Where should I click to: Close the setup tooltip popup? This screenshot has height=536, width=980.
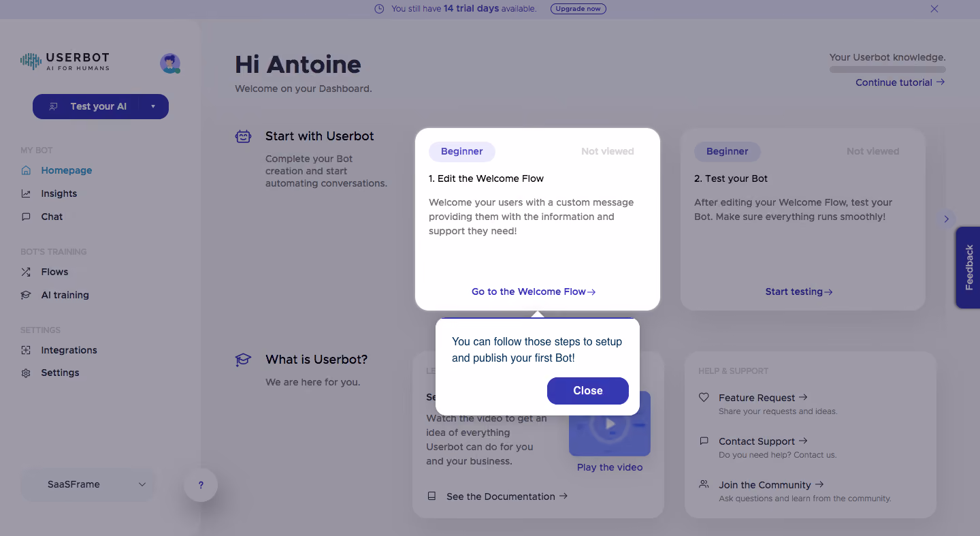pyautogui.click(x=588, y=391)
